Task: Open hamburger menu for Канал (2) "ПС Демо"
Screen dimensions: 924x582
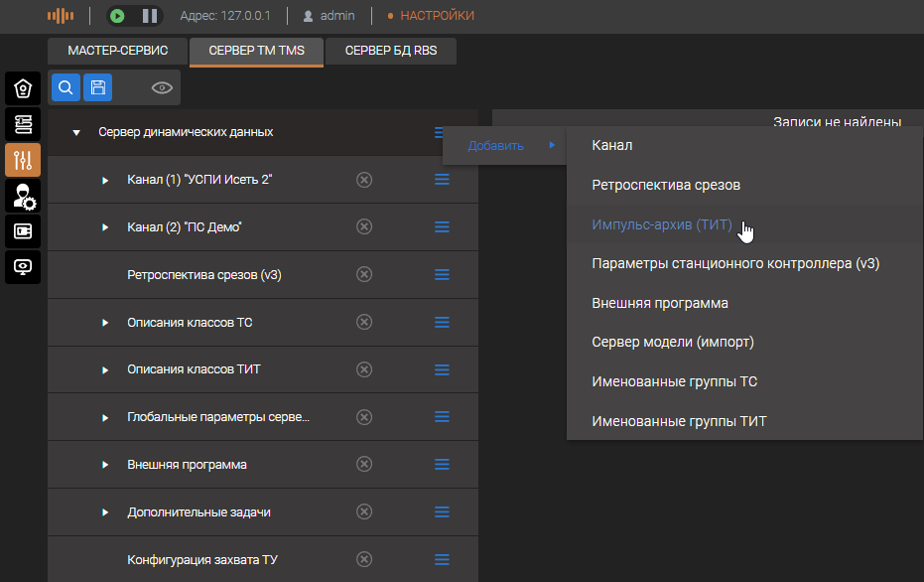Action: click(442, 227)
